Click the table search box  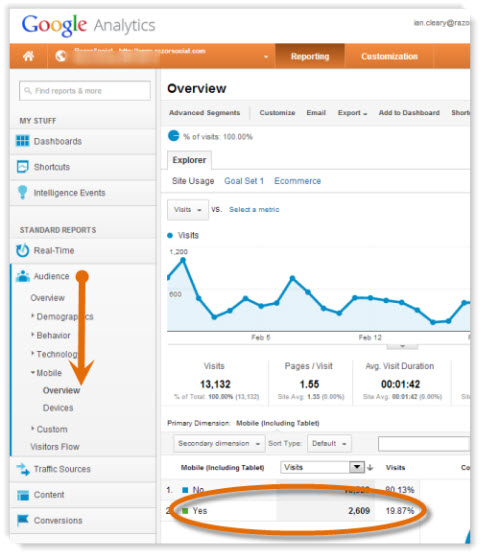click(x=424, y=444)
